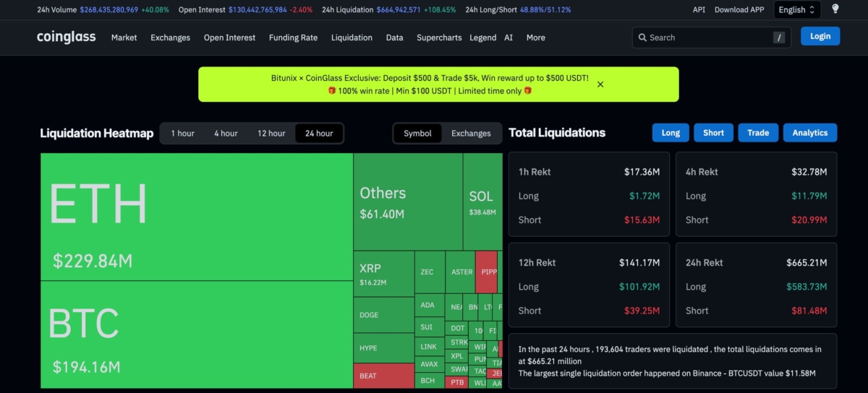Click the BCH heatmap tile

click(x=429, y=380)
